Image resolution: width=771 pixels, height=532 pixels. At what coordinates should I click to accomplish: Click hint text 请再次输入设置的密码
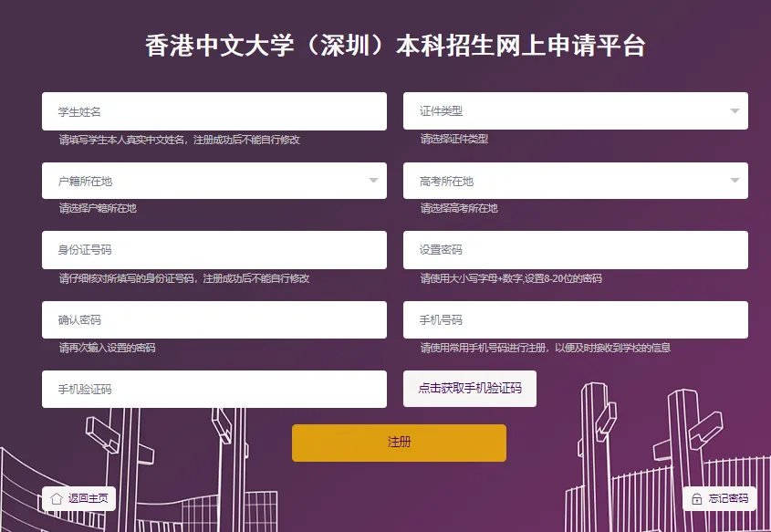pyautogui.click(x=107, y=348)
